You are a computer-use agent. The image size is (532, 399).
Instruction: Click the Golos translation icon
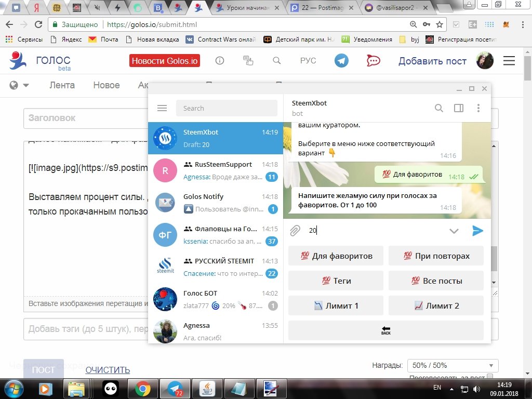248,61
